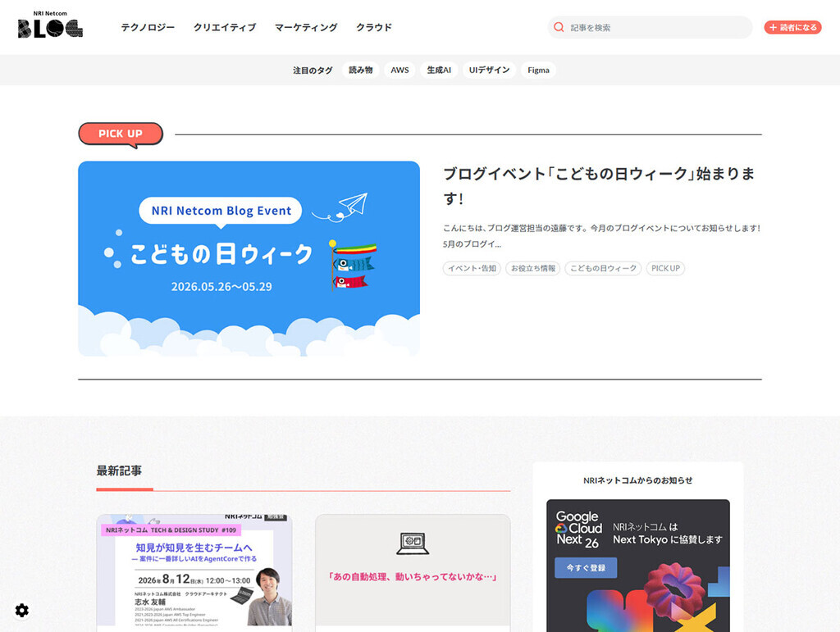Select the Figma tag
The width and height of the screenshot is (840, 632).
[x=538, y=70]
